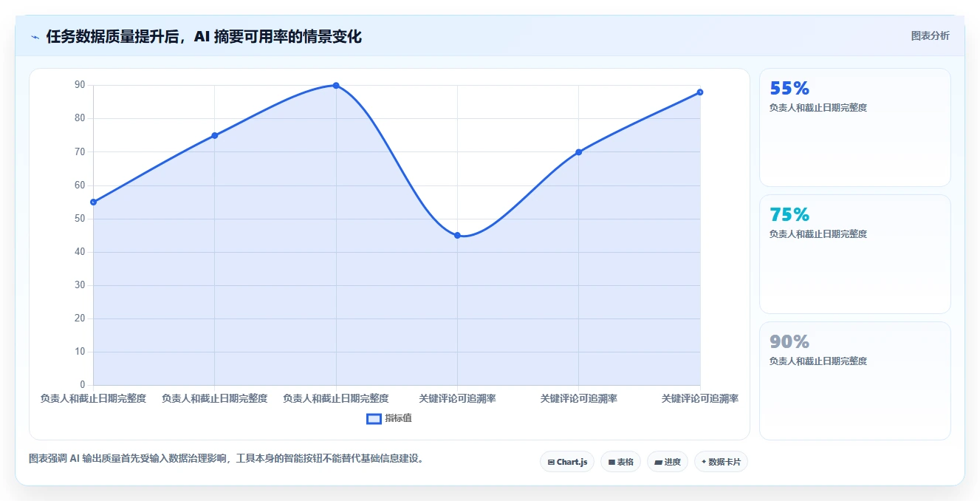Image resolution: width=980 pixels, height=501 pixels.
Task: Click the peak data point at value 90
Action: [336, 86]
